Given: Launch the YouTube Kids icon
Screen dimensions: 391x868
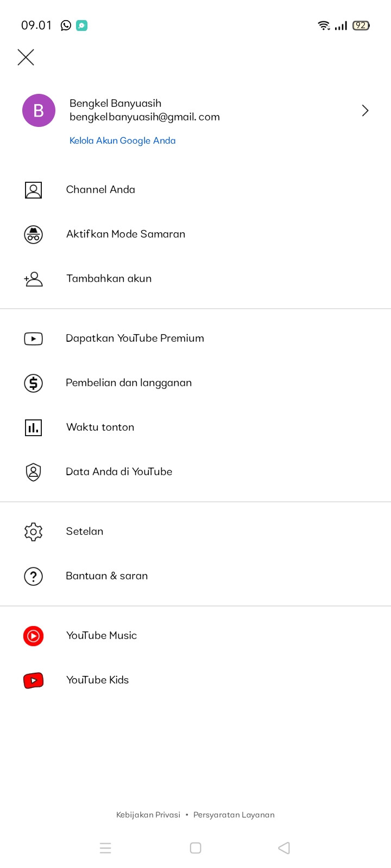Looking at the screenshot, I should [x=33, y=680].
